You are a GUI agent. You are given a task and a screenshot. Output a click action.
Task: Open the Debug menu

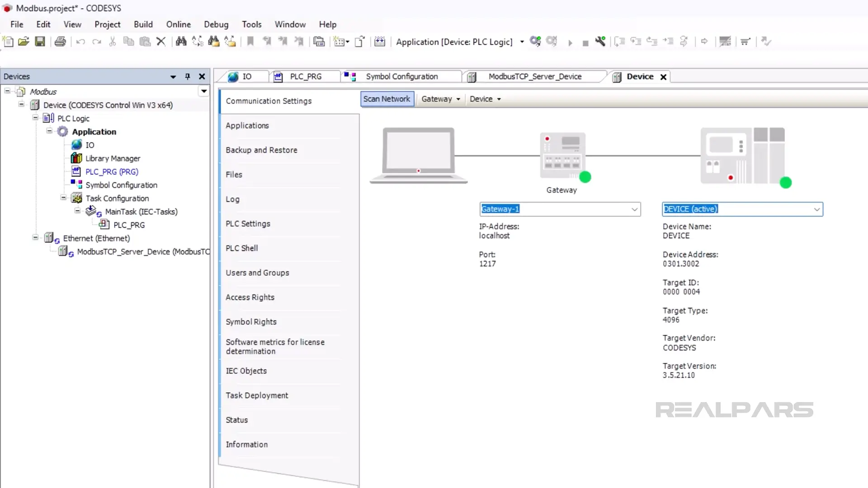pos(216,24)
